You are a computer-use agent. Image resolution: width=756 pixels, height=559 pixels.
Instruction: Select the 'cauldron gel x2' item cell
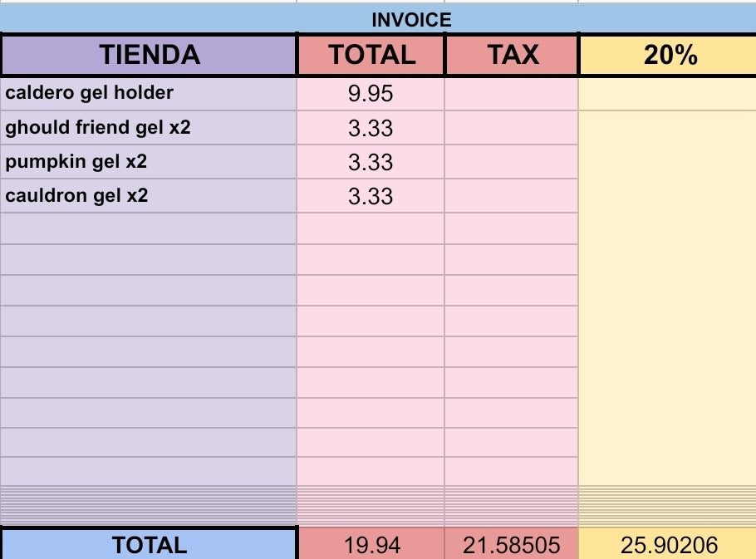tap(150, 196)
